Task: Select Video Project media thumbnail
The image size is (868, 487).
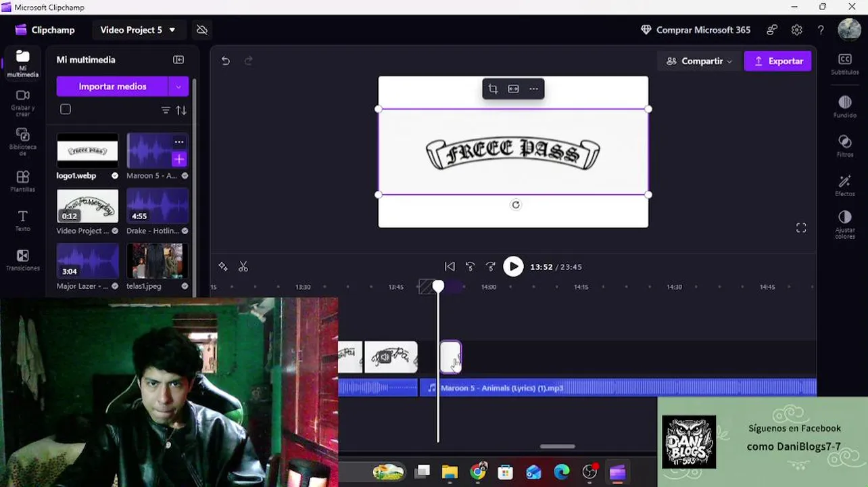Action: point(87,206)
